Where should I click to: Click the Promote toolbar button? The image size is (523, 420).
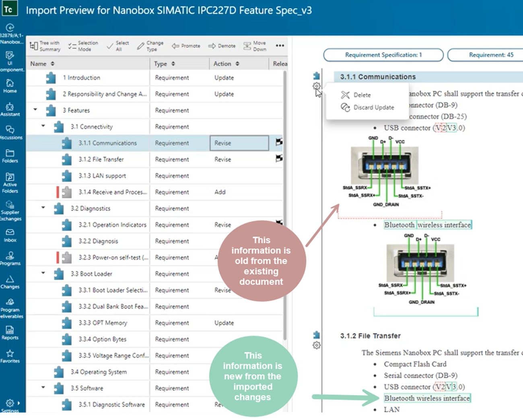pos(186,46)
